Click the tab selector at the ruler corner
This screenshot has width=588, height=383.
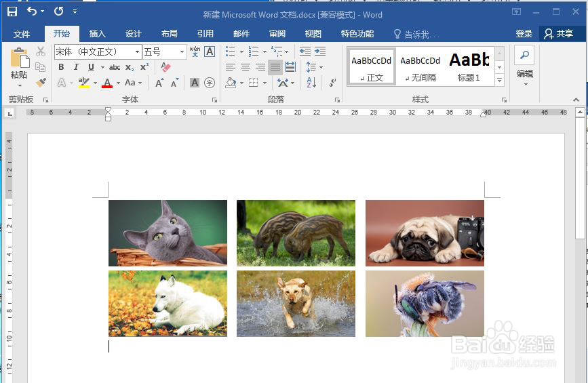pos(9,113)
